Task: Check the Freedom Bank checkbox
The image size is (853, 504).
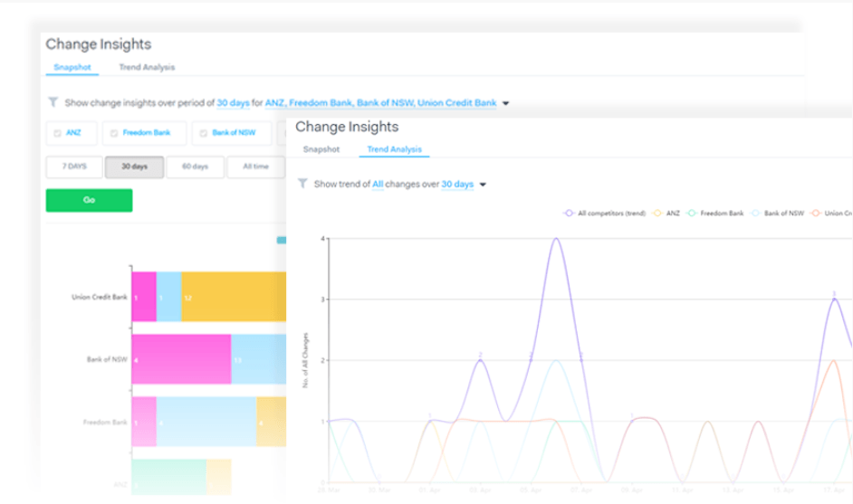Action: 114,133
